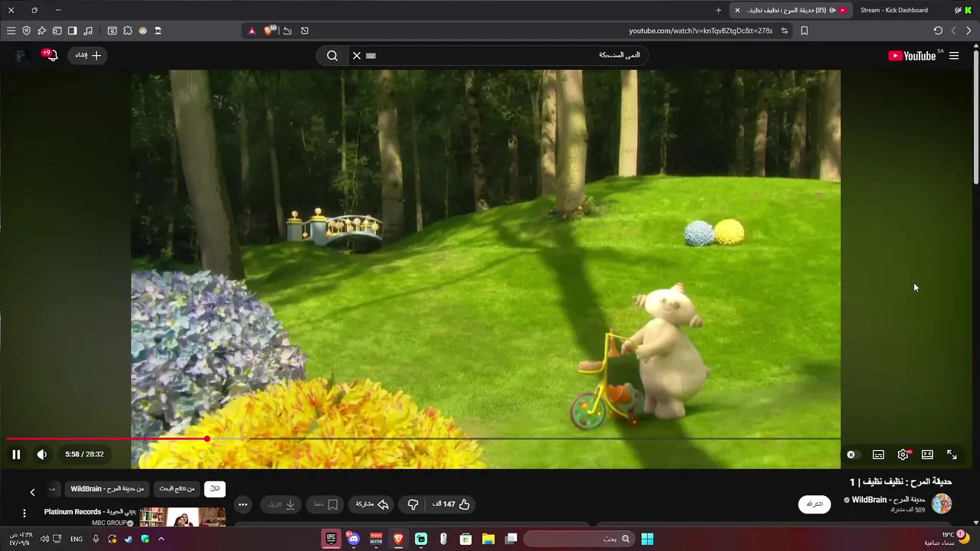Viewport: 980px width, 551px height.
Task: Open the Brave Shields lion icon
Action: [x=269, y=31]
